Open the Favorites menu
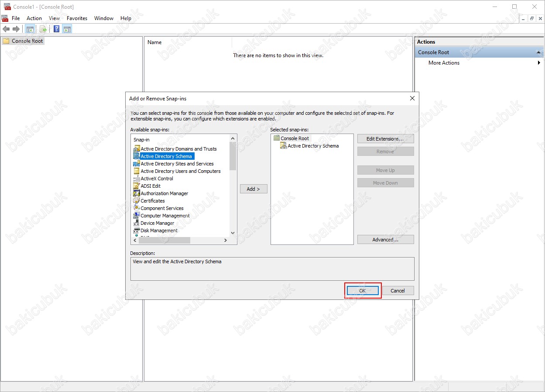 pos(77,18)
